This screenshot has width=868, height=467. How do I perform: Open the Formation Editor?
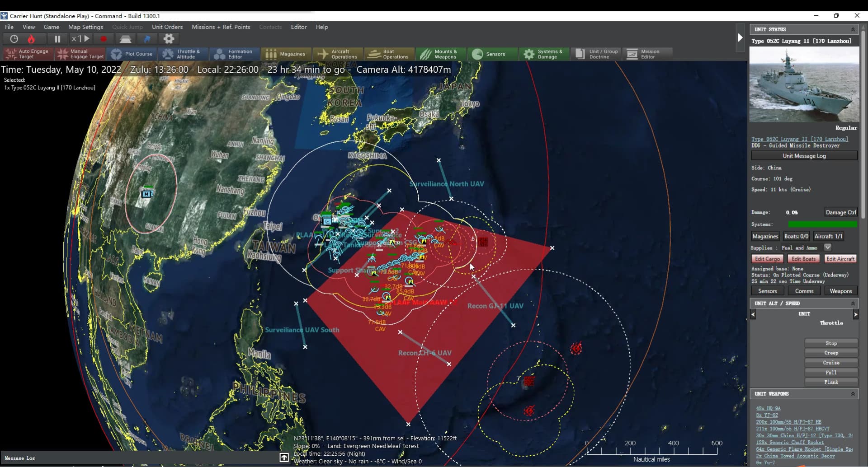[x=235, y=54]
